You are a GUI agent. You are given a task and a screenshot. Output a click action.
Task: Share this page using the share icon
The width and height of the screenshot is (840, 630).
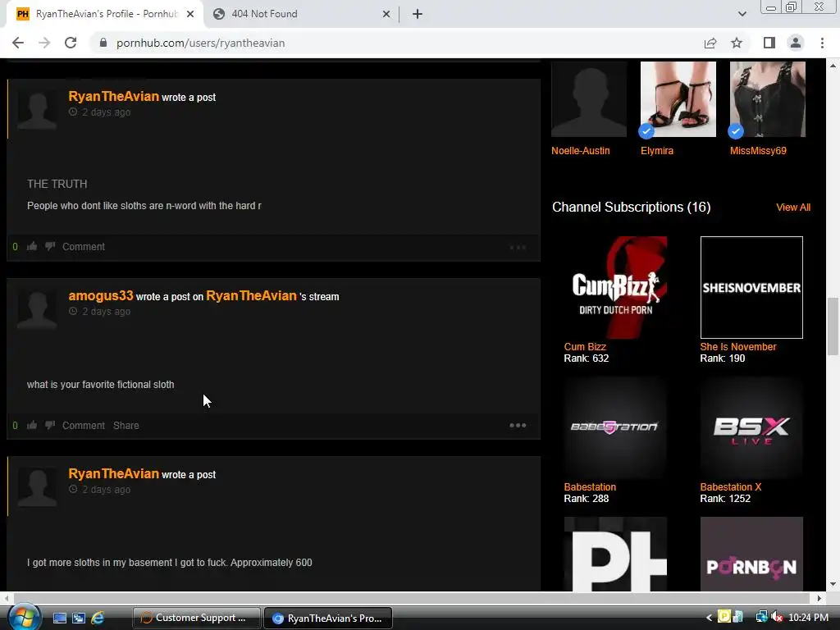coord(710,43)
